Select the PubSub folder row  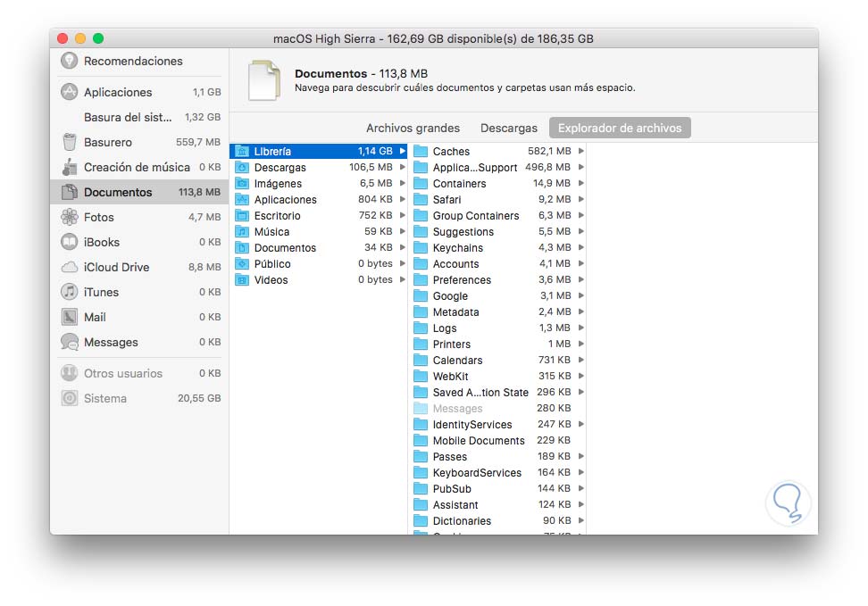point(498,488)
